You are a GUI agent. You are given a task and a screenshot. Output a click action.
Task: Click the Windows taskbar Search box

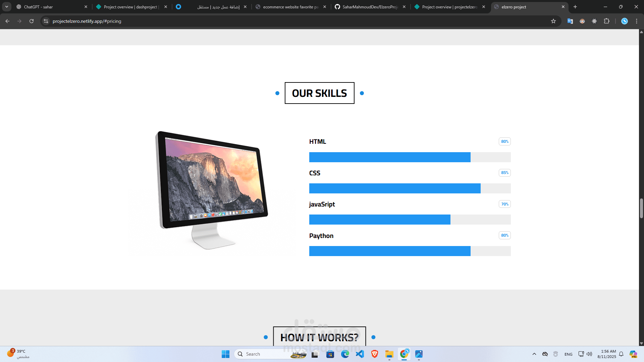pos(265,354)
